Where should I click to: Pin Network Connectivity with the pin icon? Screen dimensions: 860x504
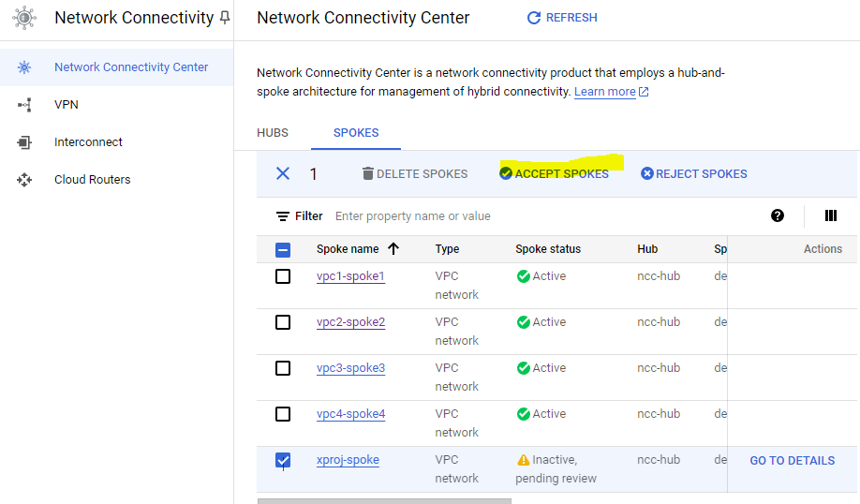[x=224, y=18]
